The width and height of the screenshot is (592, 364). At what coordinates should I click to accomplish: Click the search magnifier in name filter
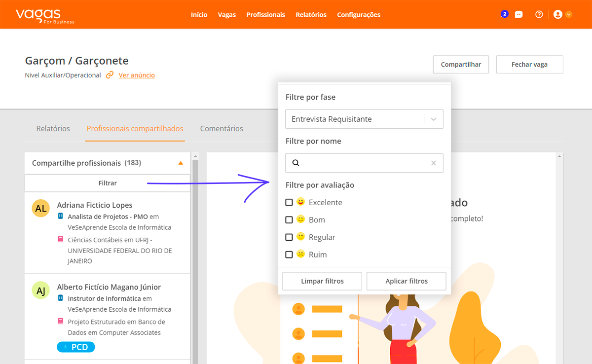pos(296,163)
